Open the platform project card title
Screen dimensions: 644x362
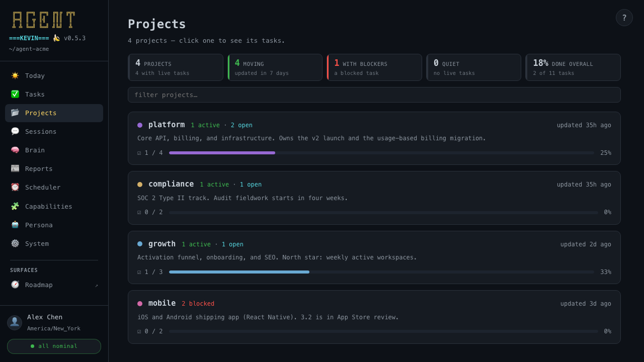(x=167, y=125)
